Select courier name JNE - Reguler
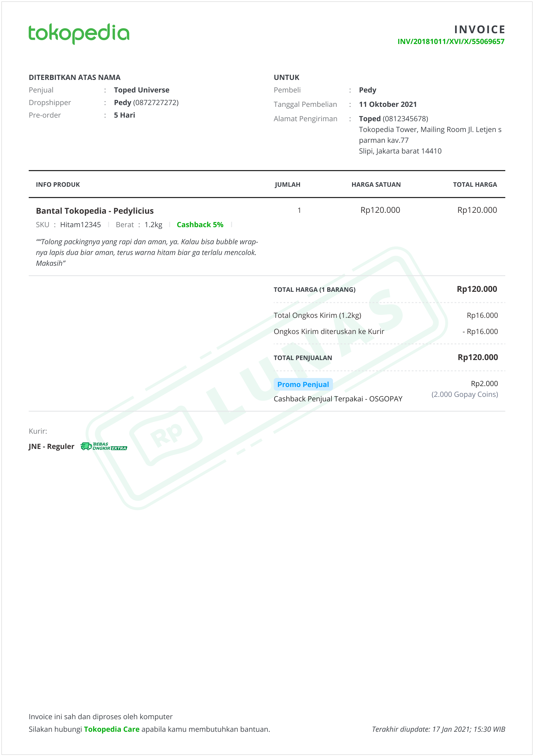 point(52,446)
